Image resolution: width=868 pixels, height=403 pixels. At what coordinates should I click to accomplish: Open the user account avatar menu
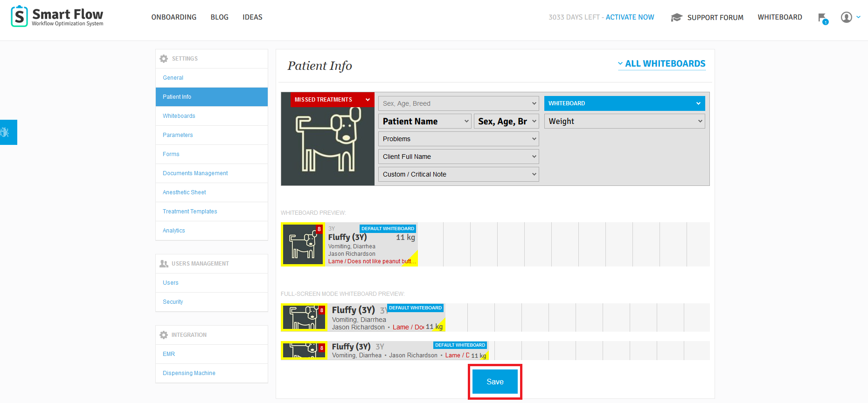click(x=846, y=17)
